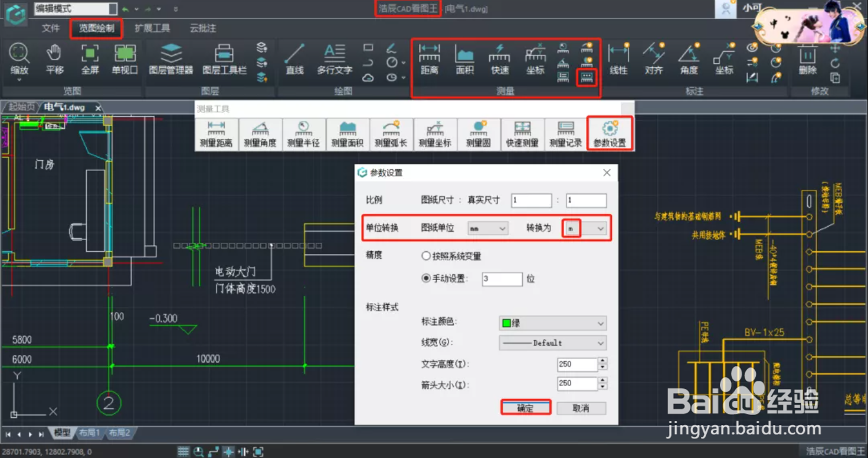Switch to the 布局1 layout tab

(x=90, y=433)
